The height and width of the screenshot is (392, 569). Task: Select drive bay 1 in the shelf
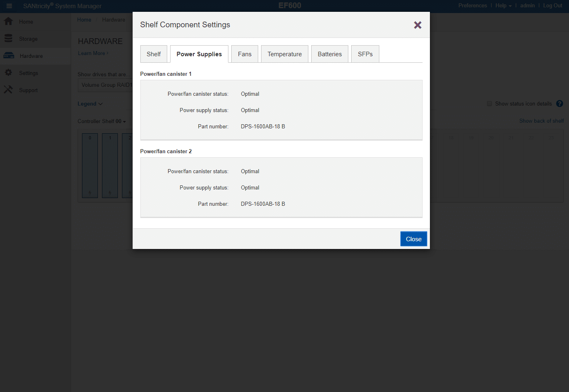click(x=110, y=165)
